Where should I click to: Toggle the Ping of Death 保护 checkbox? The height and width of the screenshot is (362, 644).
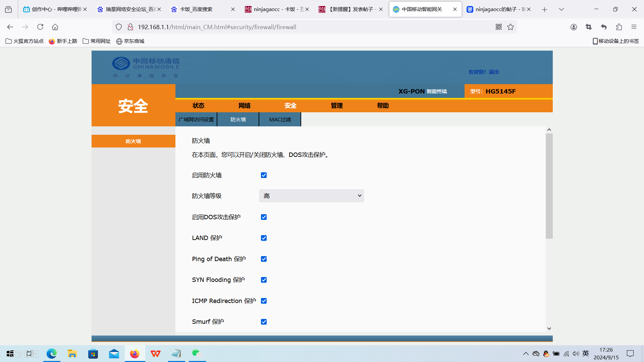(264, 259)
